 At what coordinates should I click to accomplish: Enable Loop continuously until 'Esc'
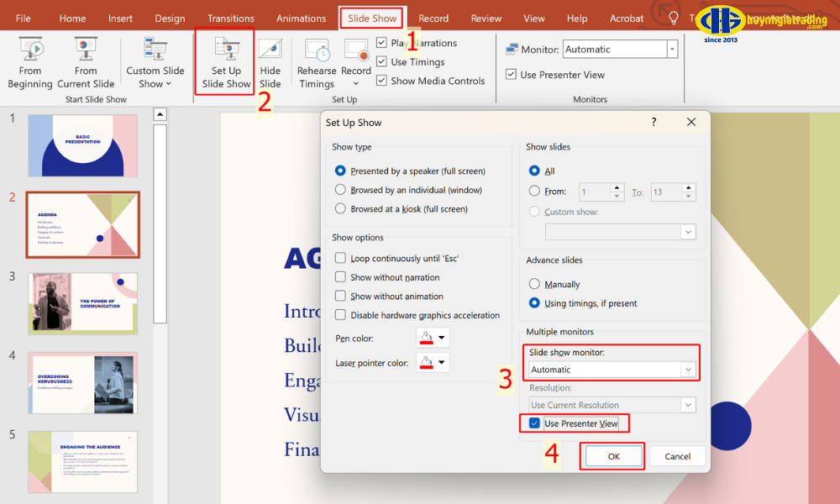click(x=341, y=259)
